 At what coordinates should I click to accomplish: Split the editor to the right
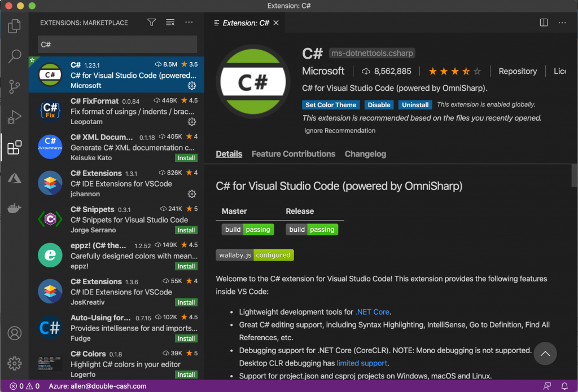tap(544, 23)
